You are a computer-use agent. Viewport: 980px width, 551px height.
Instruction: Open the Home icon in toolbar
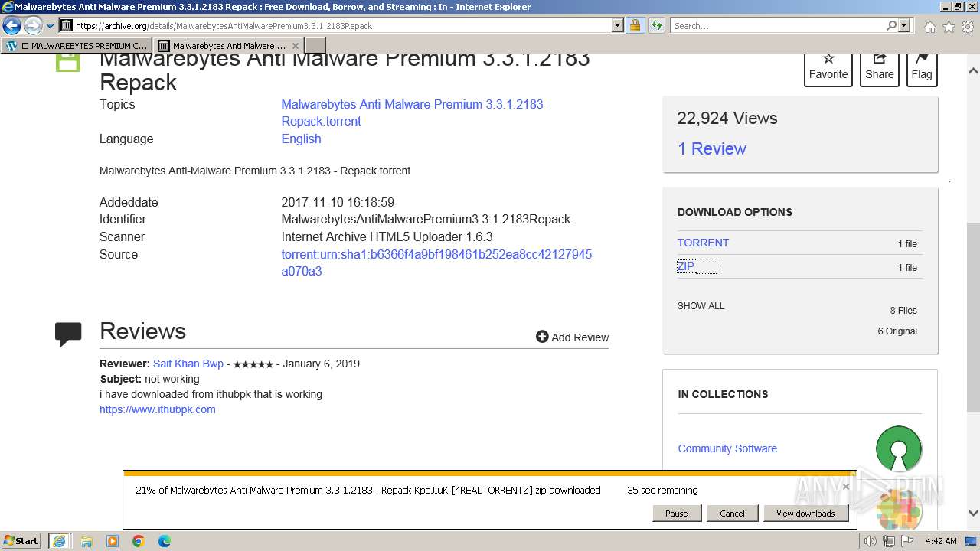tap(929, 27)
